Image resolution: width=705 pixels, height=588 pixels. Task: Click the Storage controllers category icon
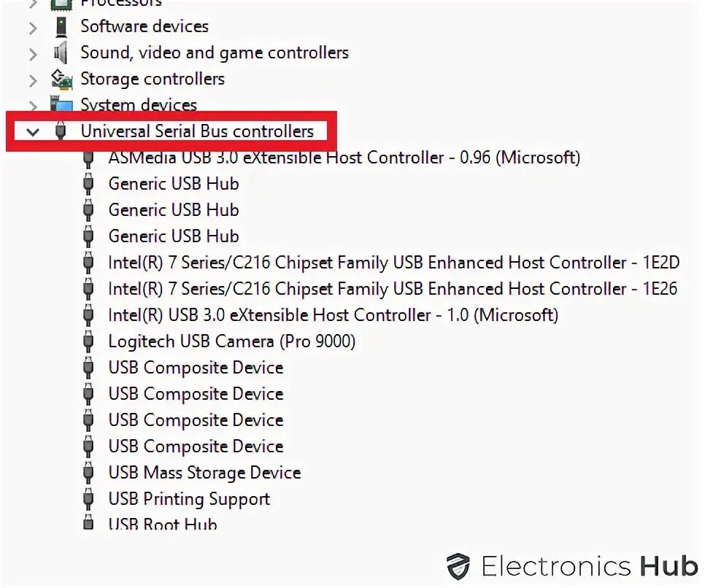[x=61, y=79]
